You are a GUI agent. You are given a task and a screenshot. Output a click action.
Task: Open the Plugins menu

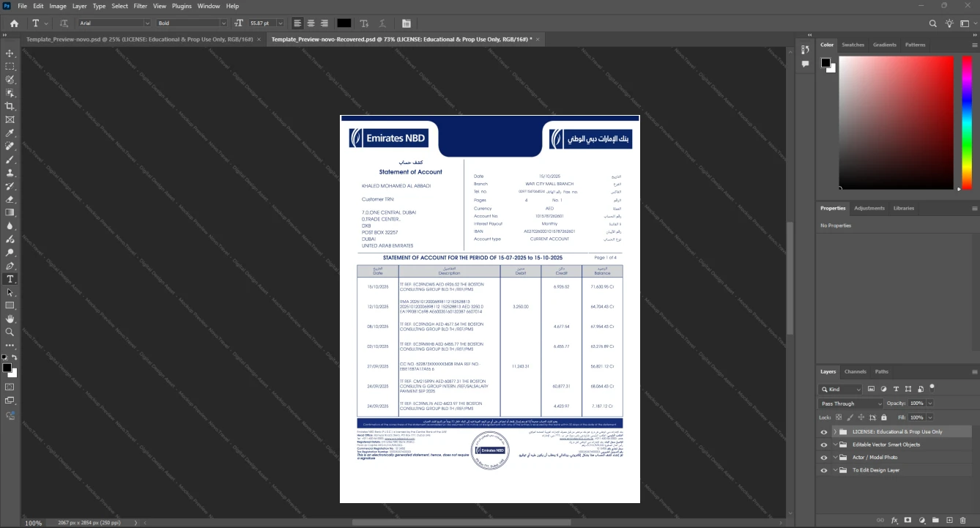tap(182, 6)
